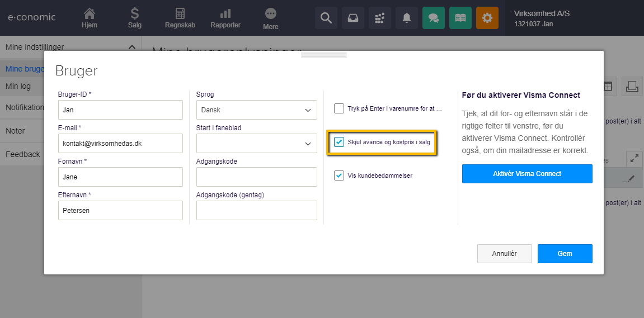This screenshot has width=644, height=318.
Task: Open the help book icon
Action: click(x=460, y=18)
